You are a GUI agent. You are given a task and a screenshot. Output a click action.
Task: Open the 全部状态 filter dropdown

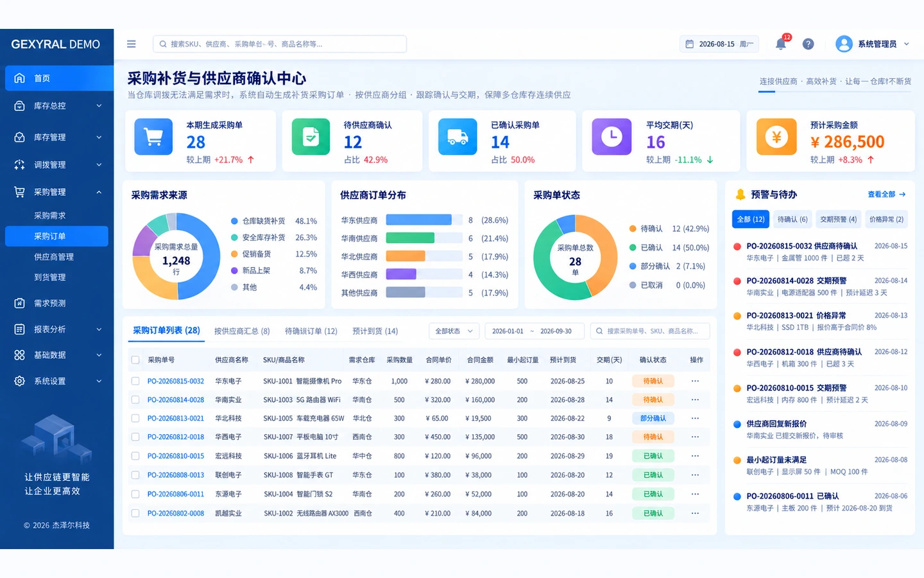454,331
